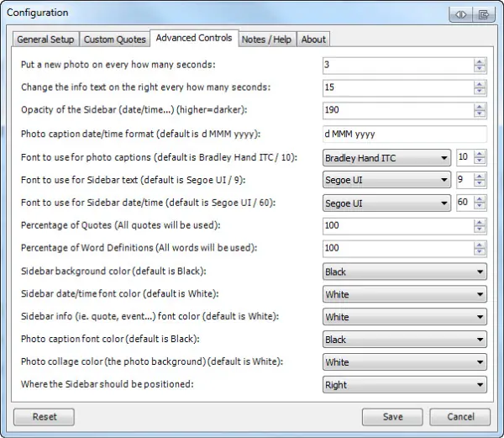Increase Sidebar opacity value
504x438 pixels.
480,107
